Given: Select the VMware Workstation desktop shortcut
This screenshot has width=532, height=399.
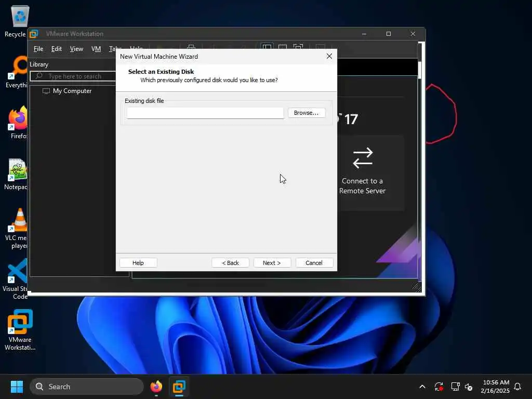Looking at the screenshot, I should (x=20, y=330).
